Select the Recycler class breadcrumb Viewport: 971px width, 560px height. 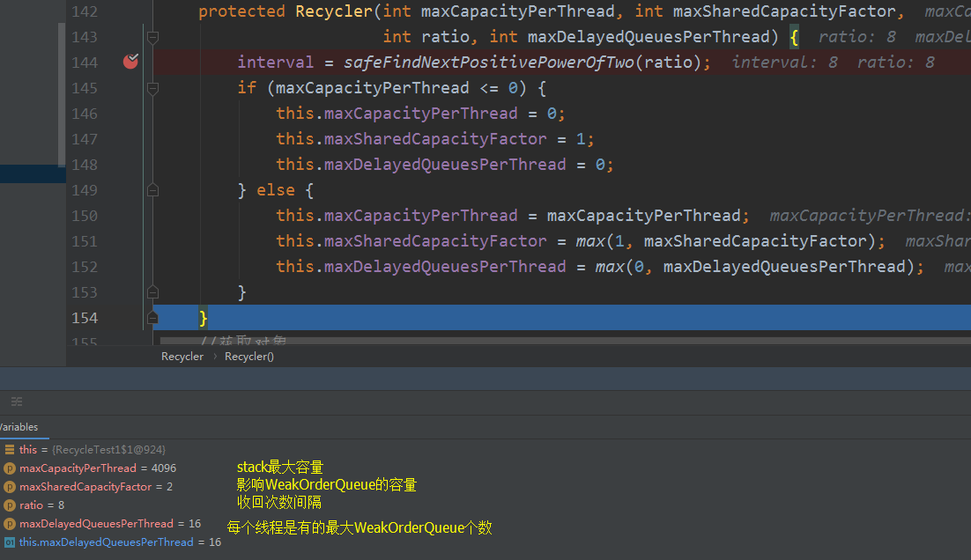(182, 357)
